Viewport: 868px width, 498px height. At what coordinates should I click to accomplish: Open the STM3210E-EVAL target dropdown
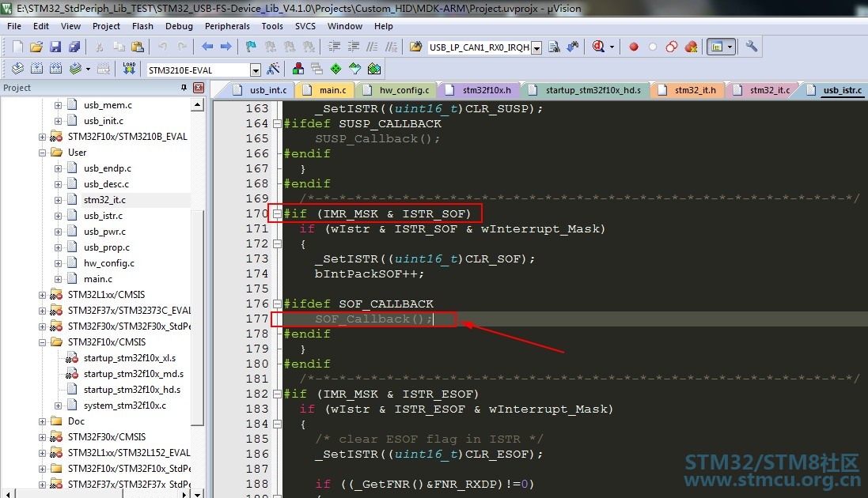(x=256, y=70)
